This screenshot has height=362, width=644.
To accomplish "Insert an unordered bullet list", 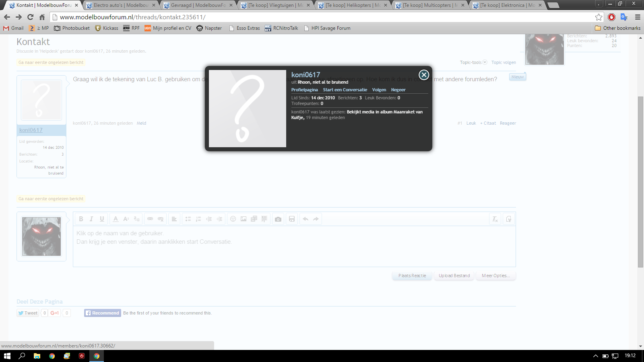I will [188, 219].
